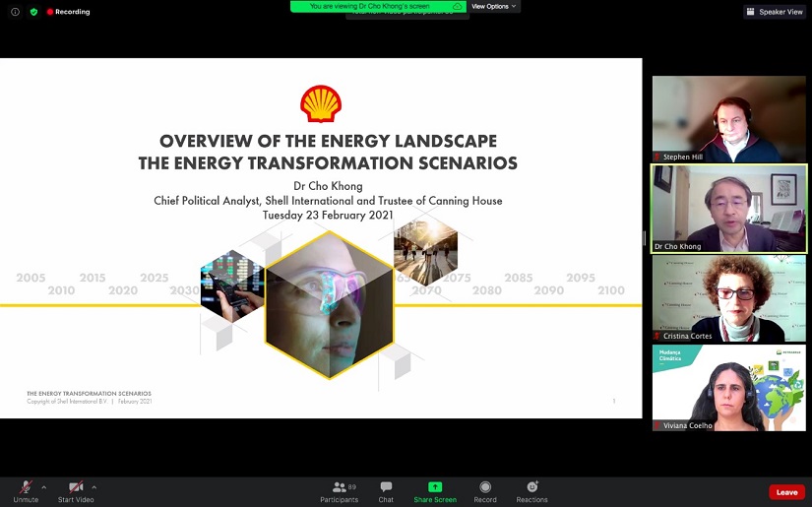Click the 'Dr Cho Khong' name on slide
This screenshot has height=507, width=812.
[328, 186]
